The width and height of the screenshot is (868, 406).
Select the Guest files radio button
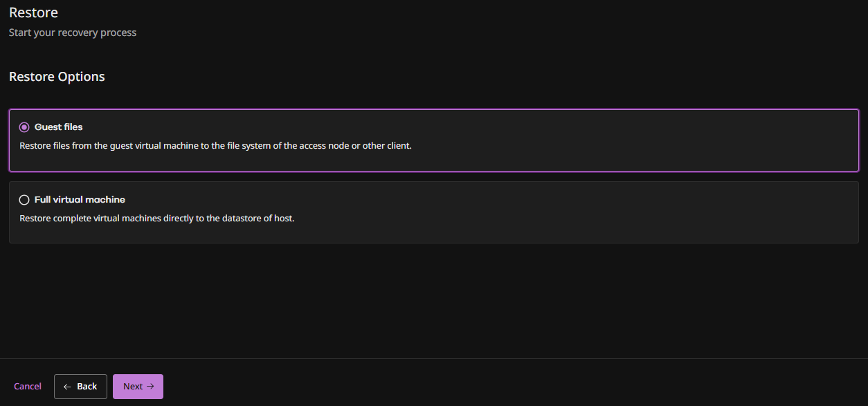(x=24, y=127)
